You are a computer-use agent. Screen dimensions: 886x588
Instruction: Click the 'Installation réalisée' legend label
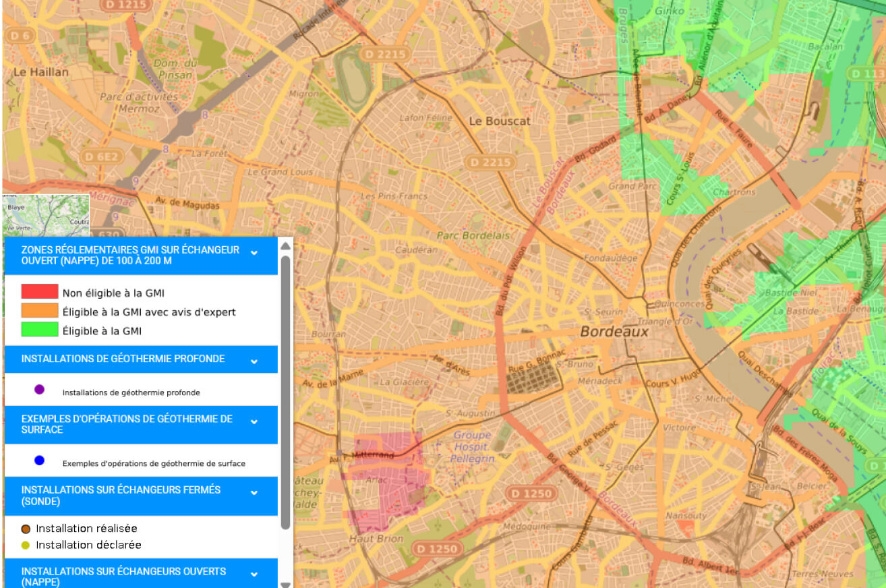86,529
